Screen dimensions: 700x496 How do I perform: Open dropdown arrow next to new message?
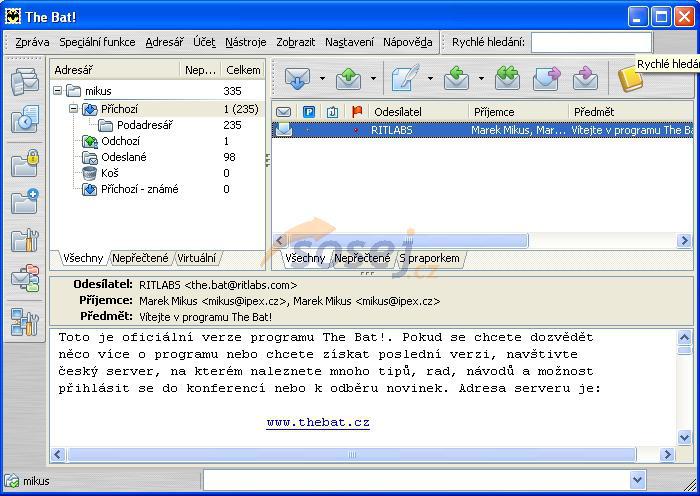(430, 79)
